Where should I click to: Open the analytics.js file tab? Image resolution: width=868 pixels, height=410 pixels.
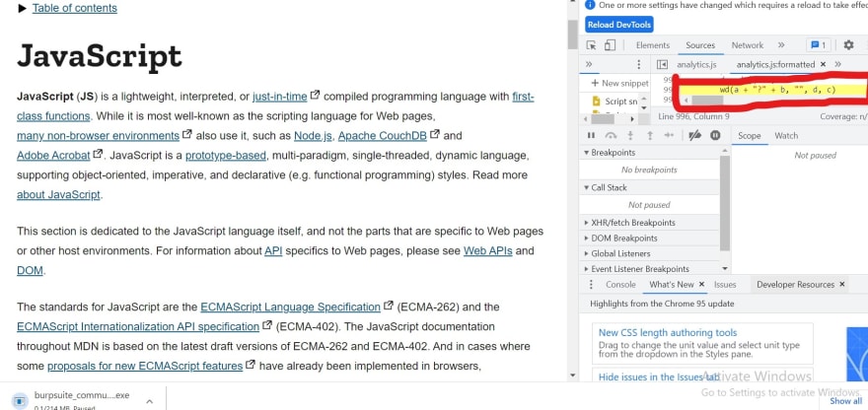696,64
